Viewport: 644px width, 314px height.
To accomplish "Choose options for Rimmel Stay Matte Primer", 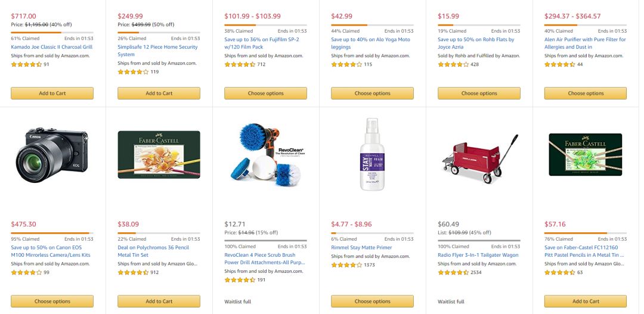I will [x=372, y=301].
